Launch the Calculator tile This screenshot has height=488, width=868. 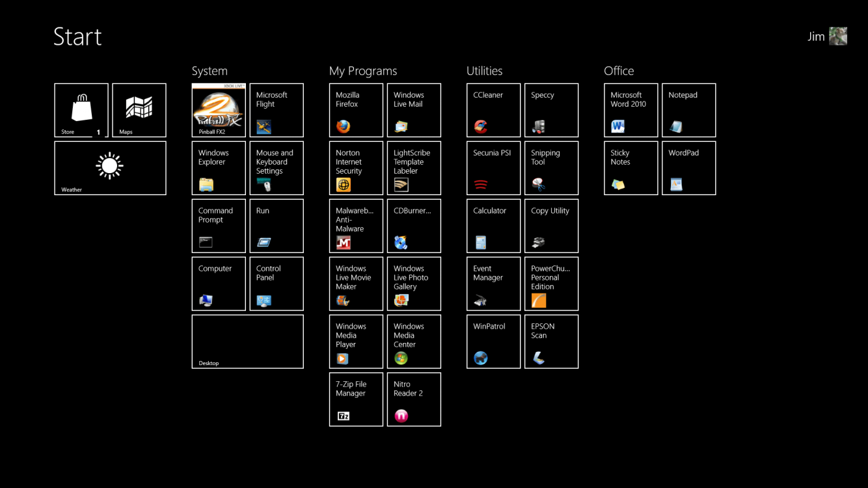493,226
